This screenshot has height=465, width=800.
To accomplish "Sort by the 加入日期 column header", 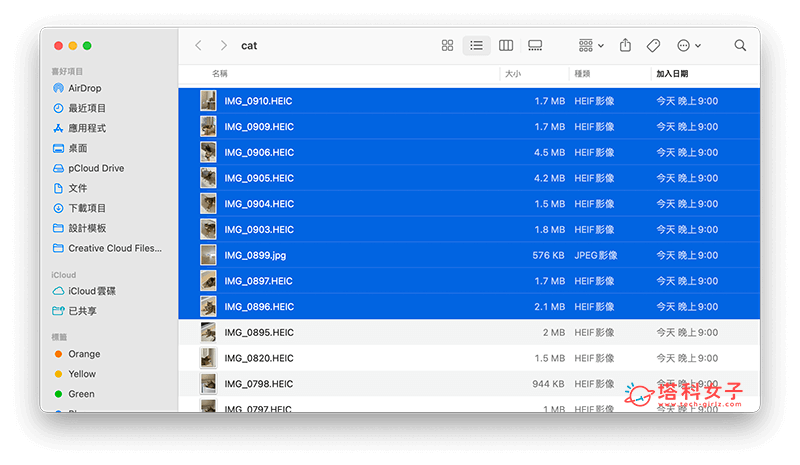I will coord(672,74).
